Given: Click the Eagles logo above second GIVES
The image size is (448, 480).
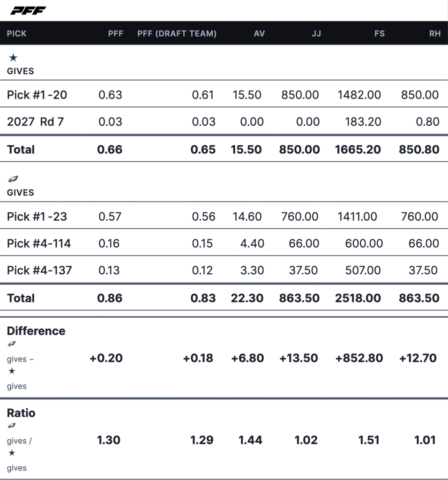Looking at the screenshot, I should [13, 179].
